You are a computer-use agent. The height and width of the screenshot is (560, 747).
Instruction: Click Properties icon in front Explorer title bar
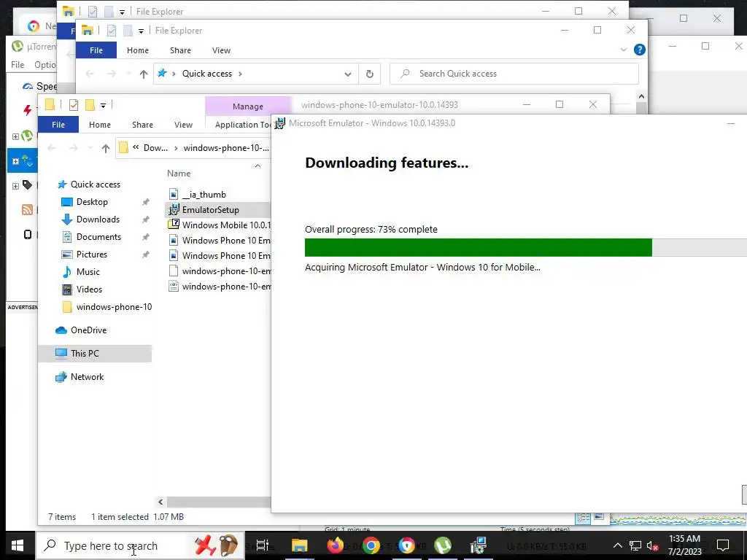pos(74,105)
